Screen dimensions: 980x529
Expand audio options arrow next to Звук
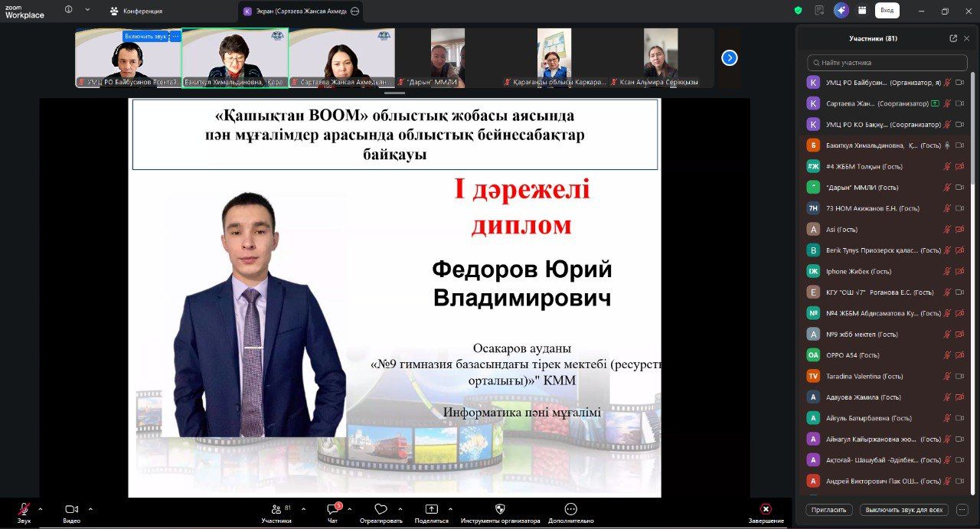[x=41, y=508]
